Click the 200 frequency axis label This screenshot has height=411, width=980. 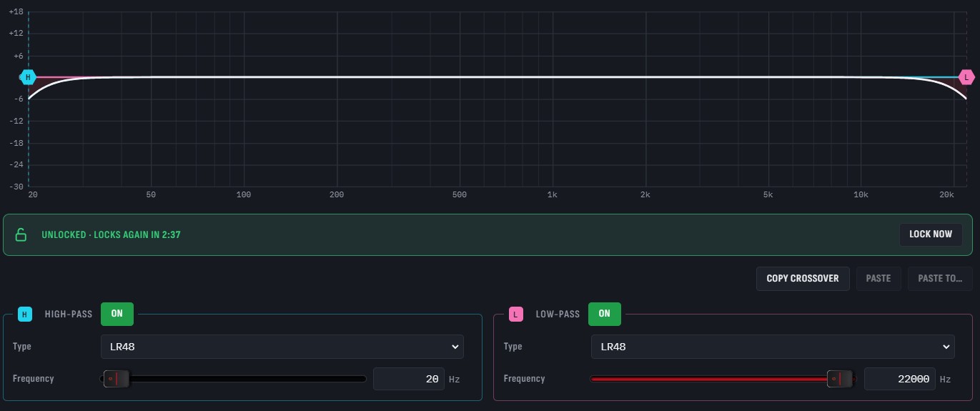tap(337, 194)
